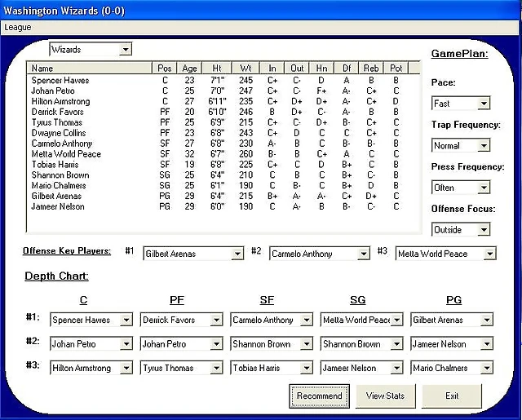Change the #1 SG Metta World Peace dropdown

click(361, 320)
